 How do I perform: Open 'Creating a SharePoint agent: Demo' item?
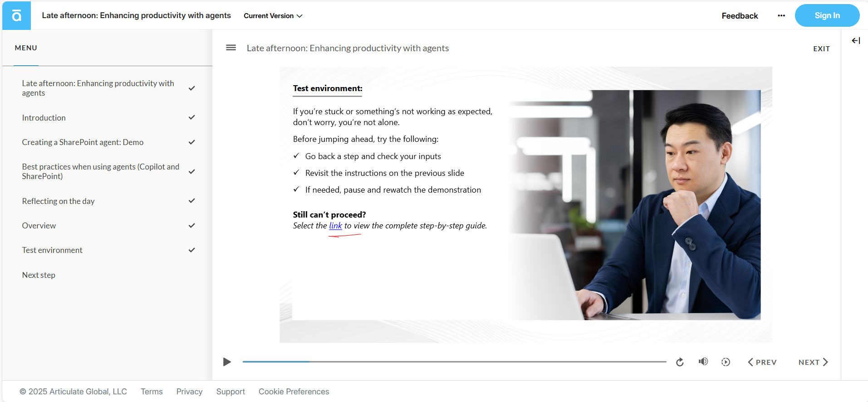click(x=83, y=142)
